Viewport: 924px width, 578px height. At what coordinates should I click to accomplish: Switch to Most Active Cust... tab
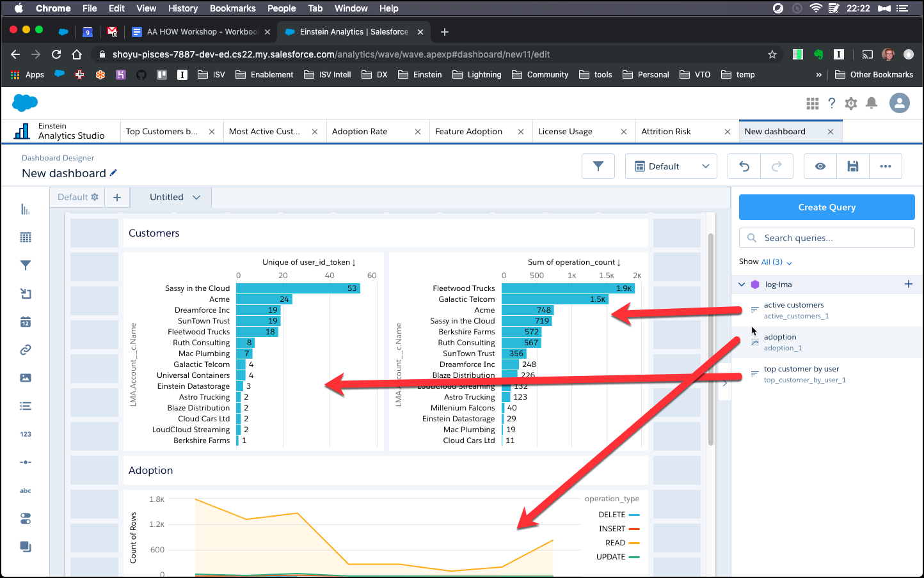tap(264, 132)
